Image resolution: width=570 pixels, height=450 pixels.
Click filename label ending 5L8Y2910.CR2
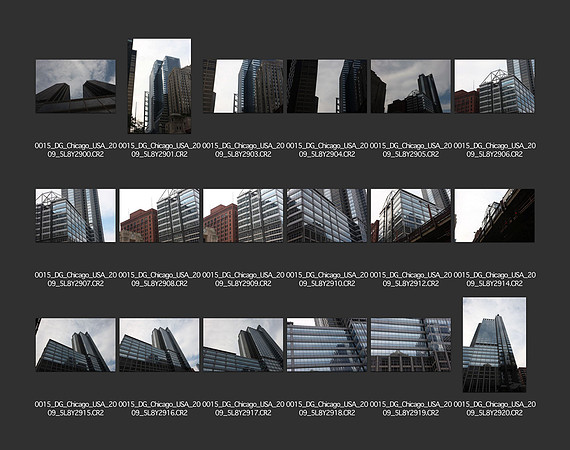(327, 279)
